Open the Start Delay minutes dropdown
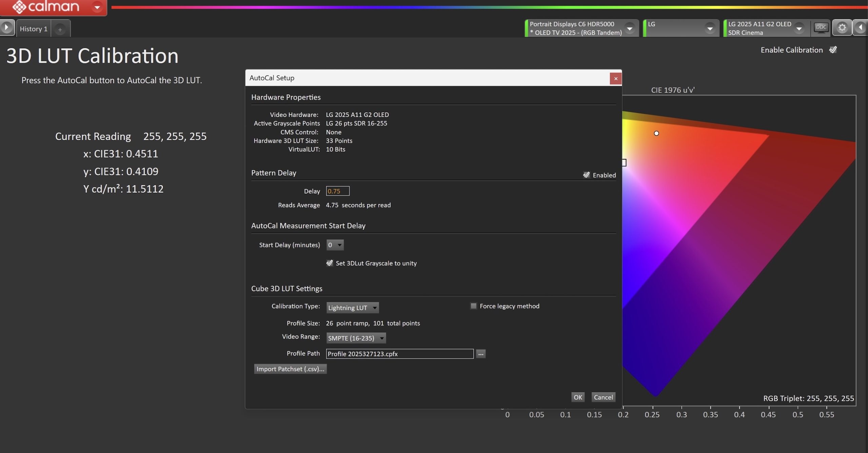Screen dimensions: 868x453 click(x=335, y=245)
